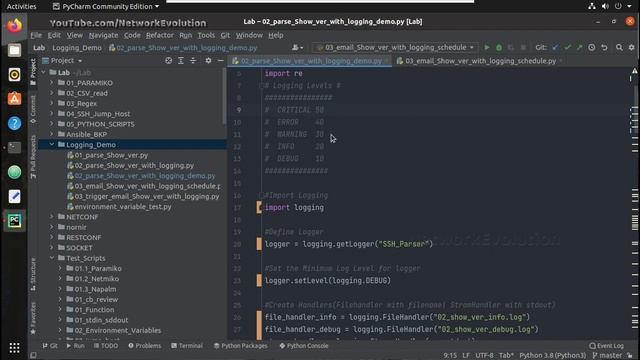
Task: Expand the 01.2_Netmiko folder
Action: pyautogui.click(x=60, y=279)
